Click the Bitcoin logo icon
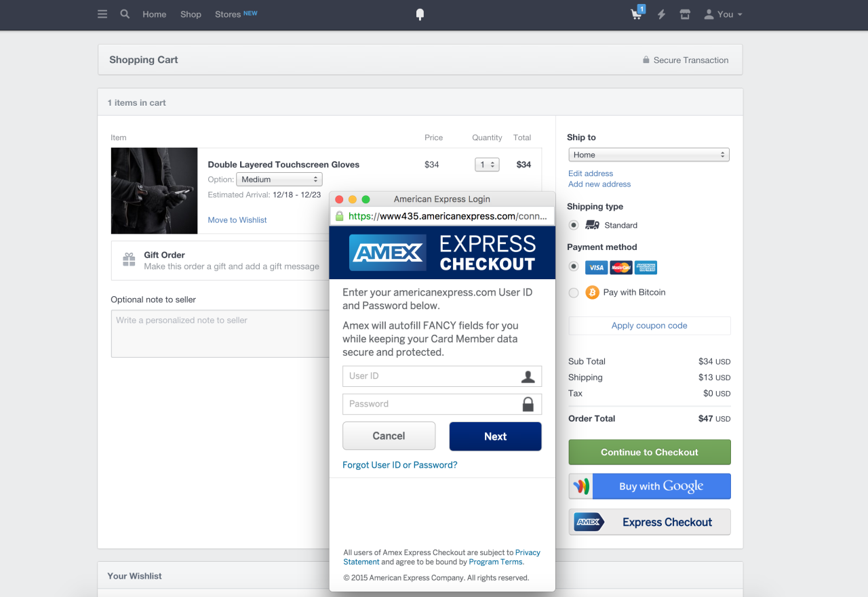This screenshot has width=868, height=597. [x=592, y=292]
